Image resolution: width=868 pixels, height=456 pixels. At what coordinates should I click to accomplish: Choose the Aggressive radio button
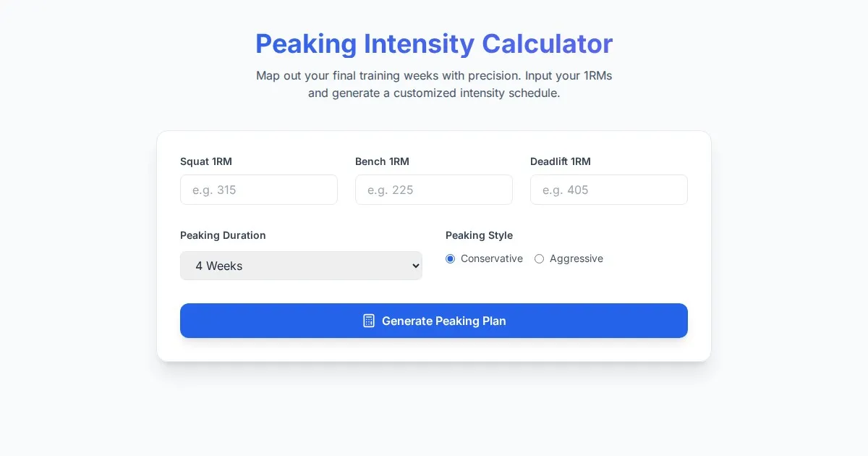point(539,259)
